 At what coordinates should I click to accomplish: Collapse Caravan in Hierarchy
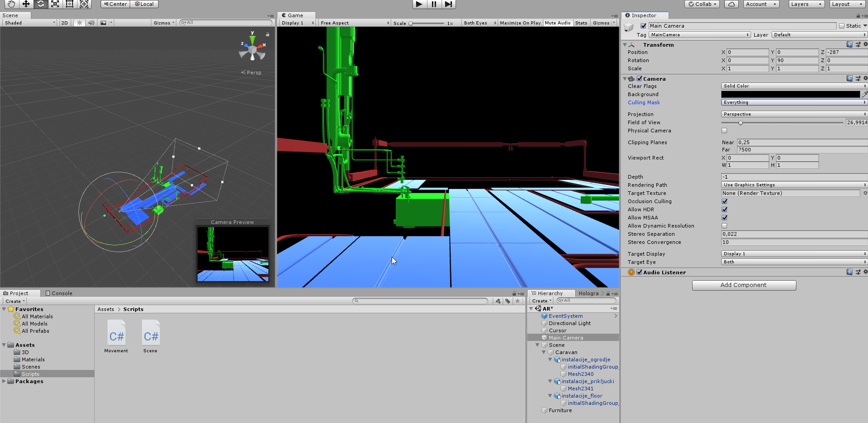tap(543, 352)
